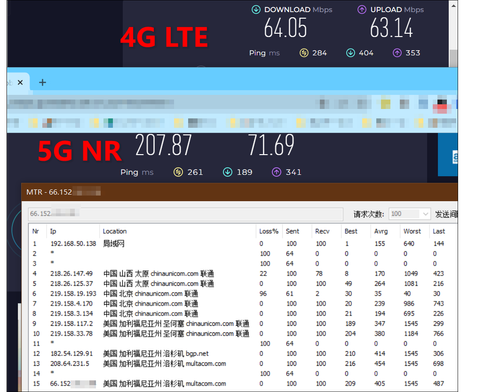Select hop row 182.54.129.91
The width and height of the screenshot is (500, 392).
pos(243,354)
